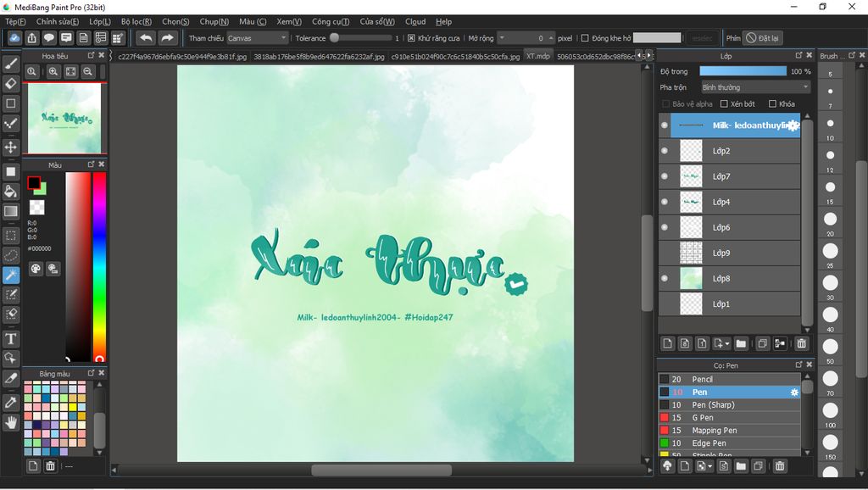
Task: Choose the Lasso selection tool
Action: [10, 255]
